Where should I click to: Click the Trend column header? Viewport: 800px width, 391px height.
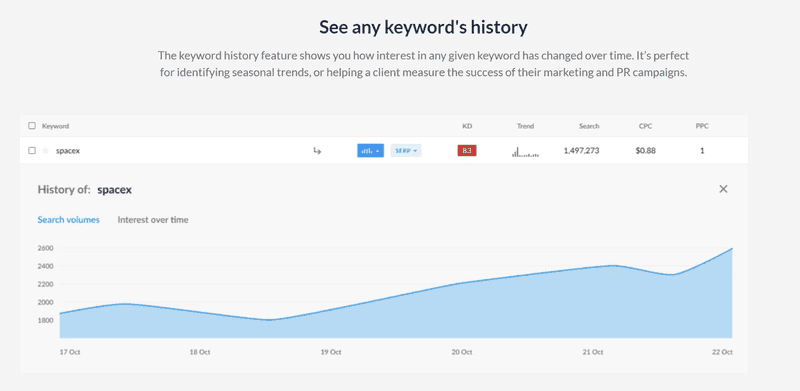[x=525, y=126]
